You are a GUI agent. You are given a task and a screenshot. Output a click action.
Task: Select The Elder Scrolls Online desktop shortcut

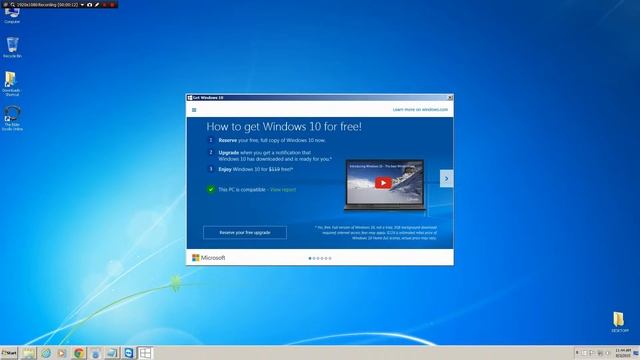point(12,118)
